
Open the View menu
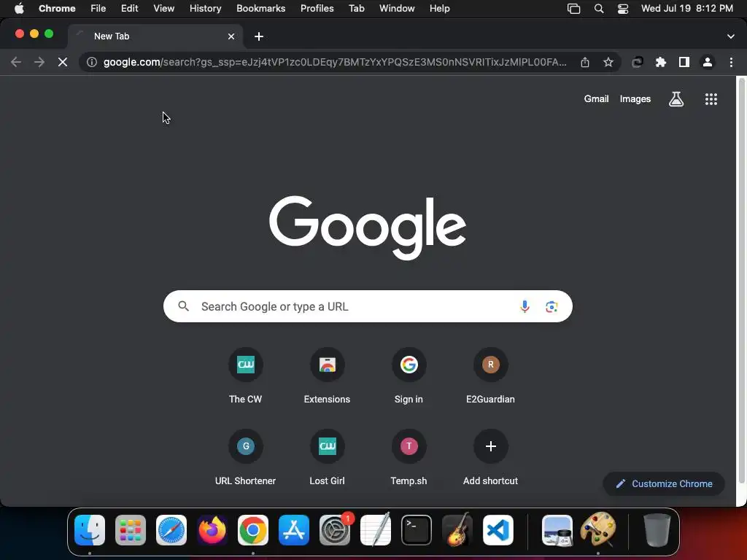(164, 9)
